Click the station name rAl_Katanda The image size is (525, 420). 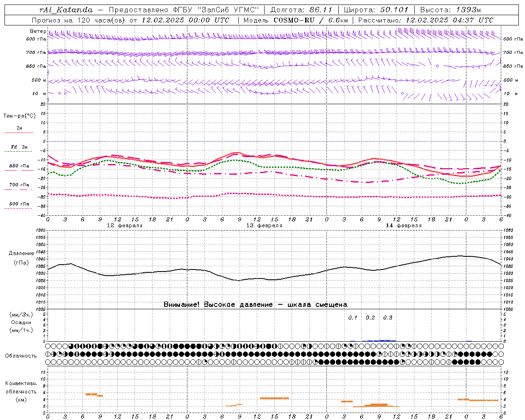click(66, 10)
